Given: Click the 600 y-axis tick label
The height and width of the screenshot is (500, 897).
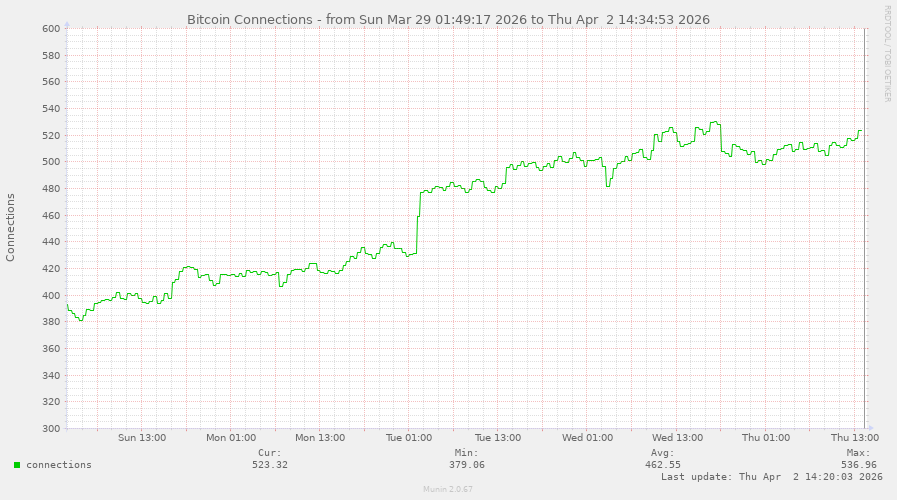Looking at the screenshot, I should pyautogui.click(x=51, y=28).
